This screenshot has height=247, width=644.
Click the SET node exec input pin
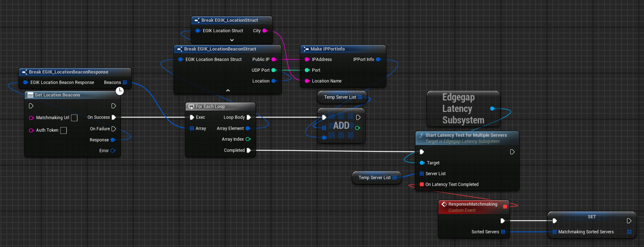click(x=554, y=221)
